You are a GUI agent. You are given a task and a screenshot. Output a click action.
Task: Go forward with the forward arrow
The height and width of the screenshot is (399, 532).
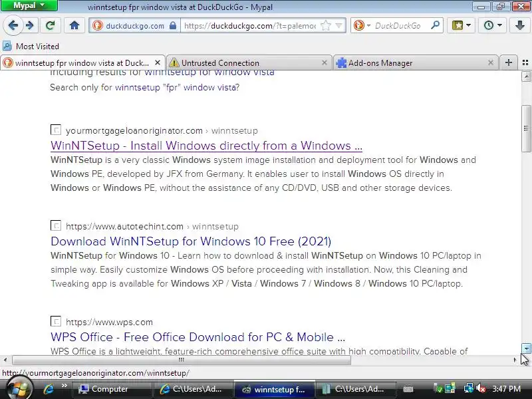30,25
